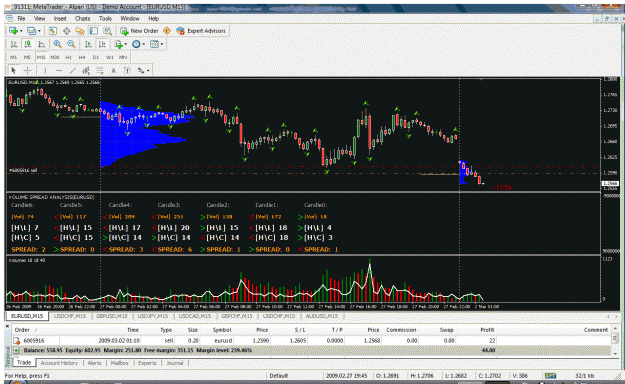Screen dimensions: 625x384
Task: Switch timeframe to D1
Action: (x=96, y=57)
